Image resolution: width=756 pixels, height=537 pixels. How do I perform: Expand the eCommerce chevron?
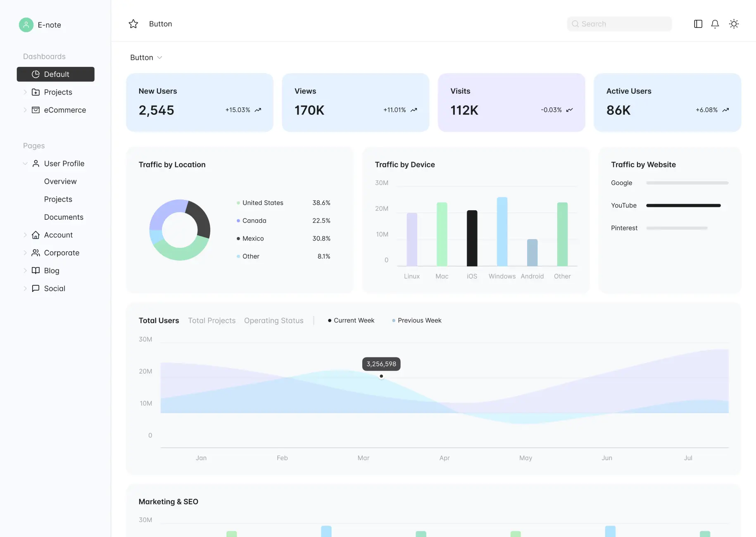25,110
